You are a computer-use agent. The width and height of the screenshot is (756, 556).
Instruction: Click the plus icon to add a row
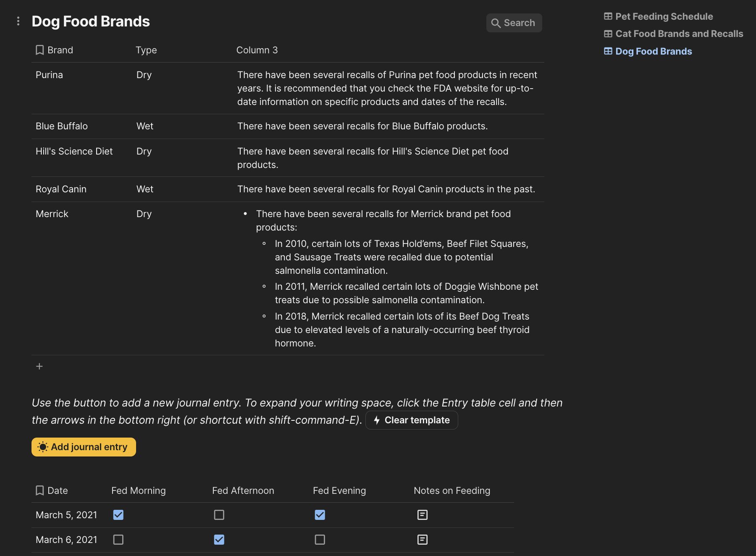39,366
